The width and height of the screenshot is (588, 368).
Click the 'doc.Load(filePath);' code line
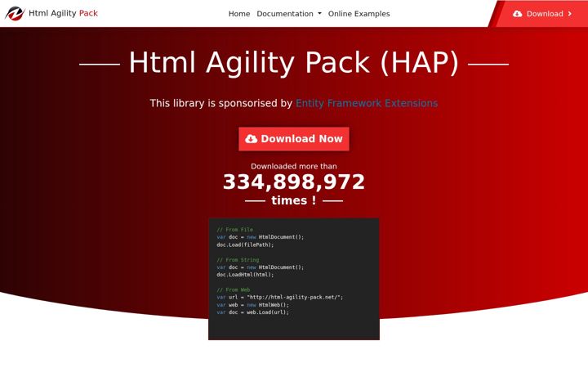coord(245,245)
